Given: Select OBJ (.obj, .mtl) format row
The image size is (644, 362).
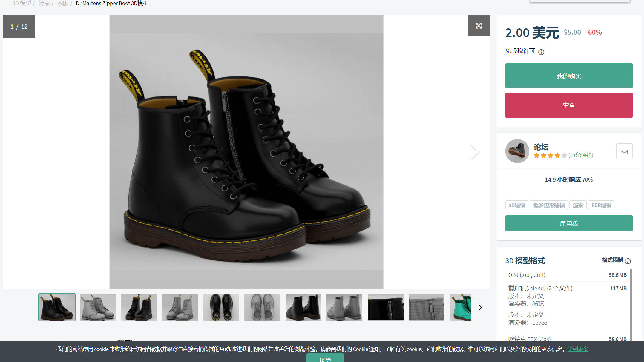Looking at the screenshot, I should (x=567, y=275).
